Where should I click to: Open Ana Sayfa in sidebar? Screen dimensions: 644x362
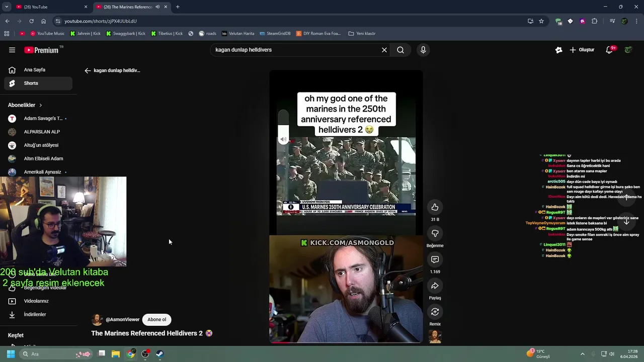[38, 70]
